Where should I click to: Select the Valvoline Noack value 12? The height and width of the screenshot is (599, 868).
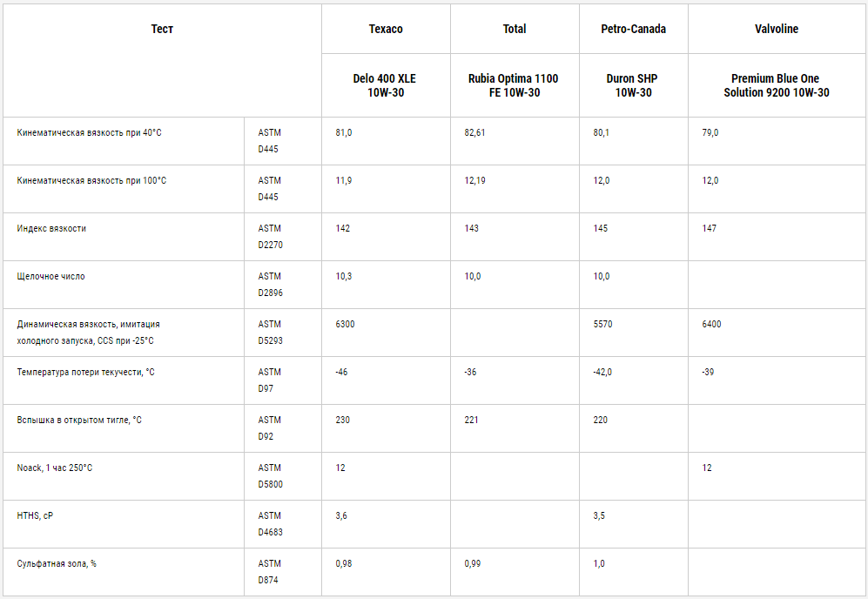point(707,468)
